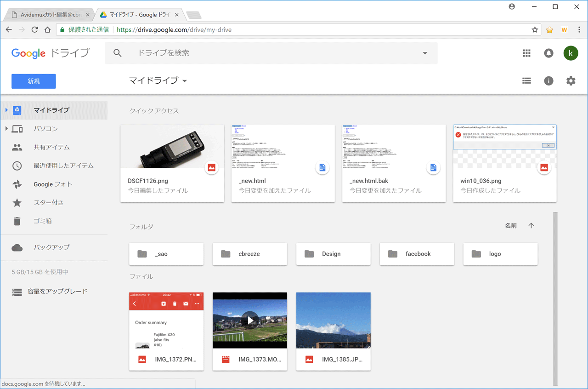
Task: Close the Google Drive browser tab
Action: click(178, 15)
